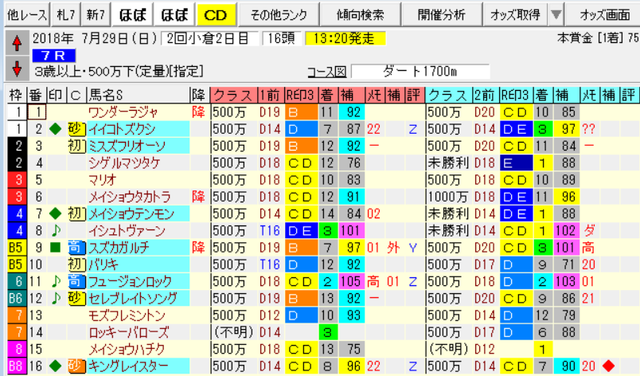Image resolution: width=640 pixels, height=376 pixels.
Task: Click the 1前 column header
Action: pos(271,95)
